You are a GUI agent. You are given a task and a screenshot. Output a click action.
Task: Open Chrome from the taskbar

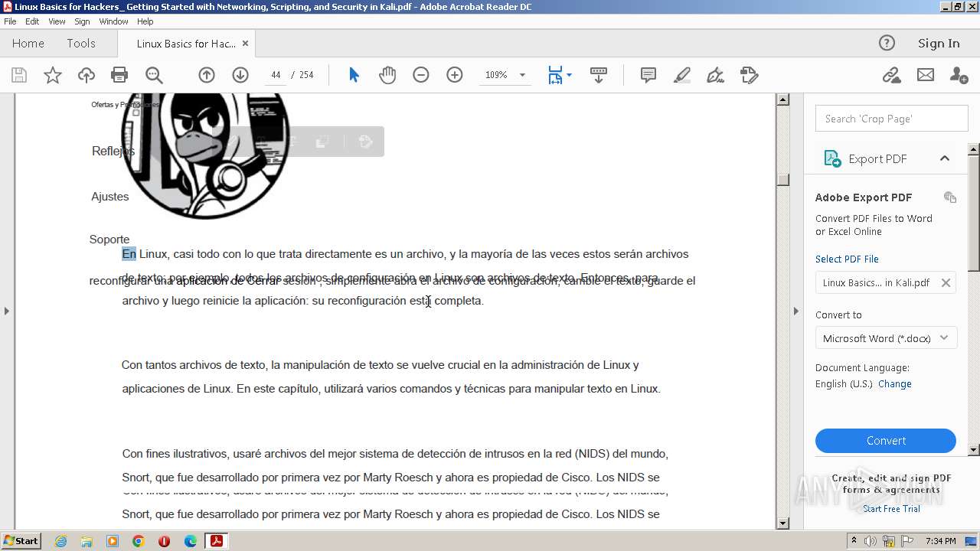[x=138, y=541]
